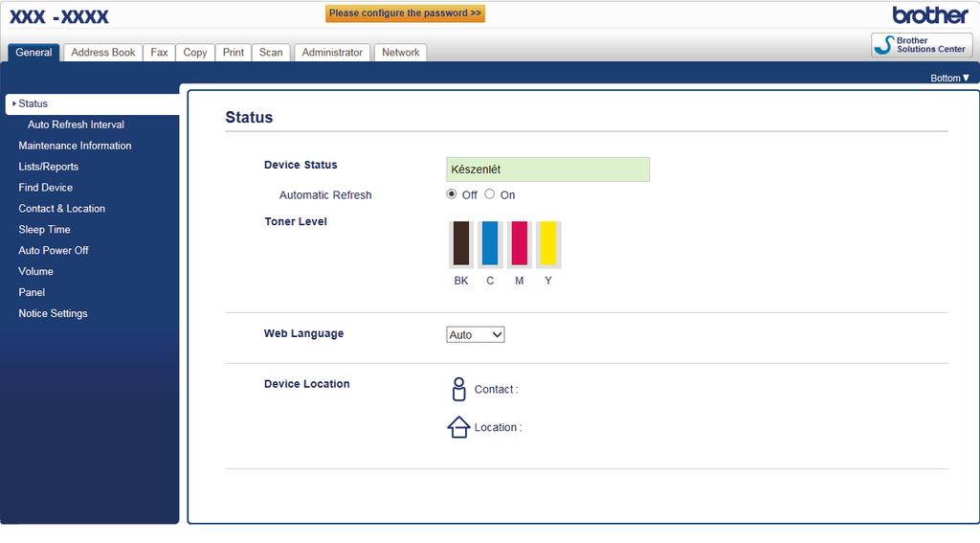Open the Fax tab
The image size is (980, 543).
(x=160, y=53)
